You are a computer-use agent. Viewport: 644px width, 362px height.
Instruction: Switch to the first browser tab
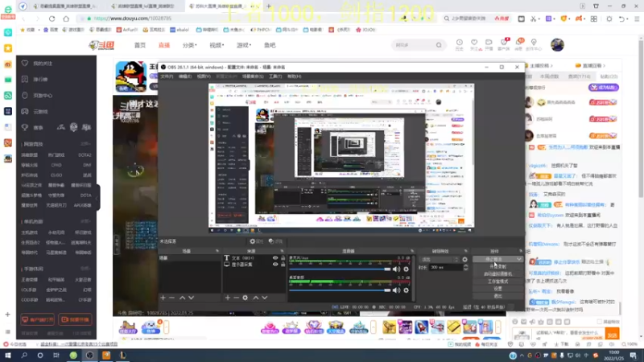pos(66,6)
